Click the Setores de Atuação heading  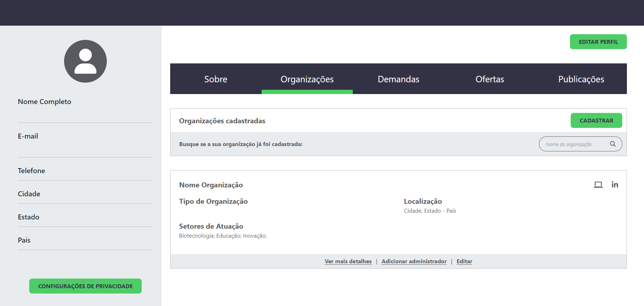pos(211,226)
